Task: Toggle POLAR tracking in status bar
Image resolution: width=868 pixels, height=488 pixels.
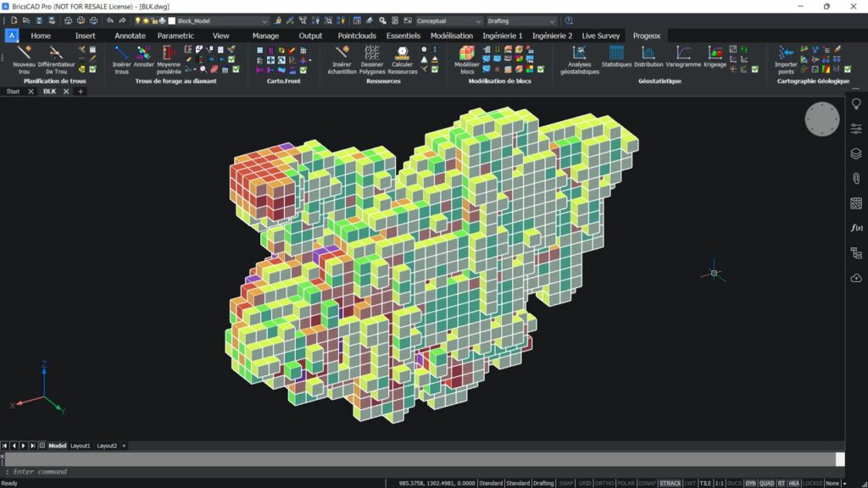Action: pyautogui.click(x=626, y=483)
